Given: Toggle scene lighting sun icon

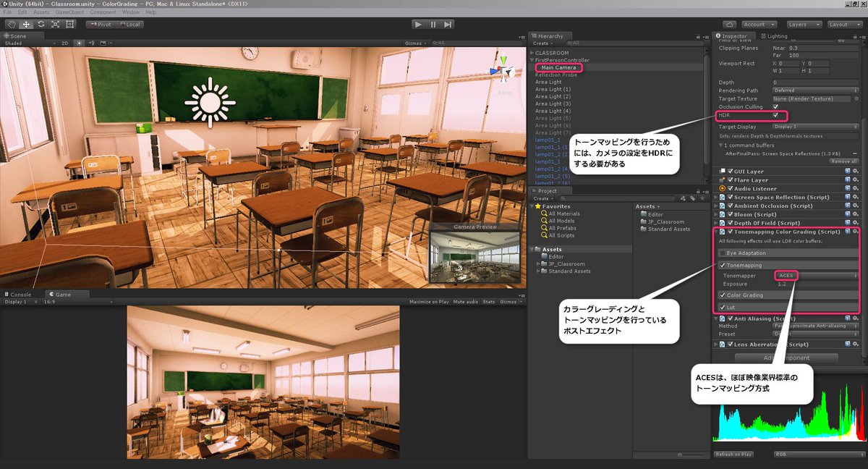Looking at the screenshot, I should click(80, 43).
